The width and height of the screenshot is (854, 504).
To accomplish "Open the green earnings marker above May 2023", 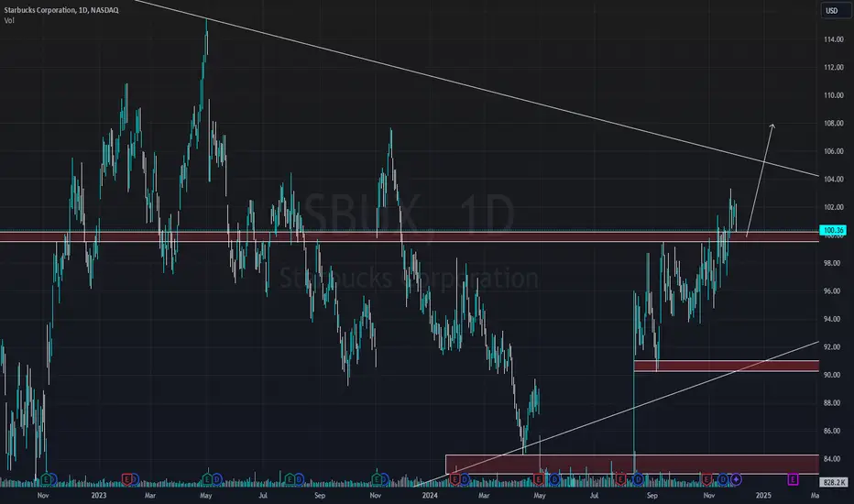I will 207,479.
